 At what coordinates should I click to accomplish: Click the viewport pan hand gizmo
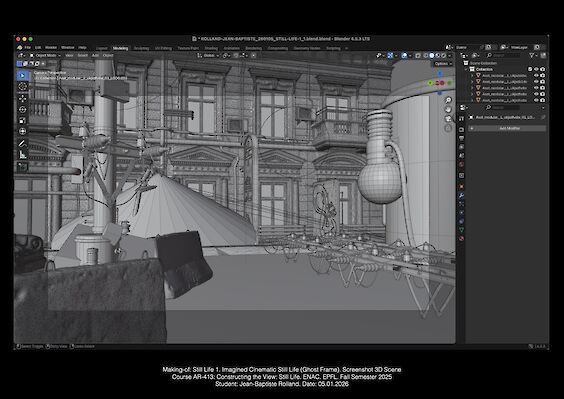tap(448, 109)
